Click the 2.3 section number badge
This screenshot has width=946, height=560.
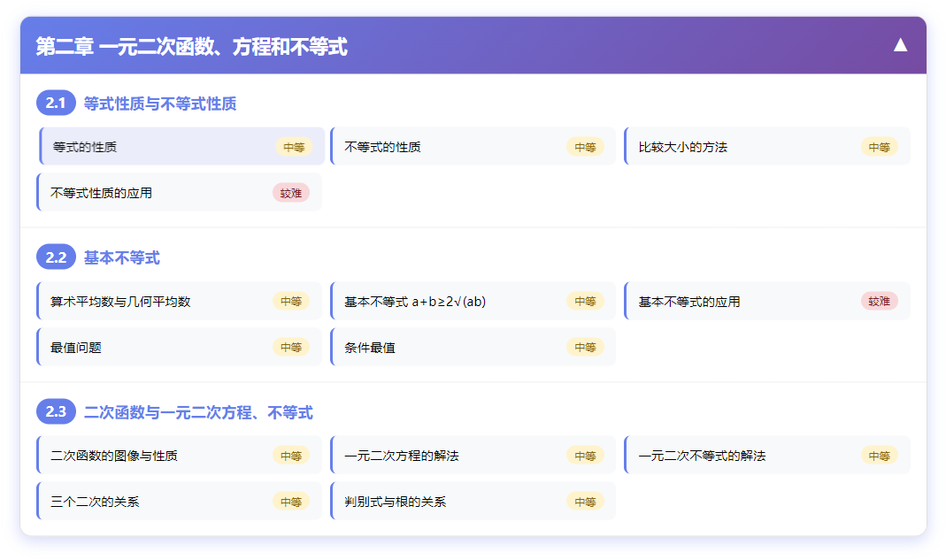pos(56,411)
